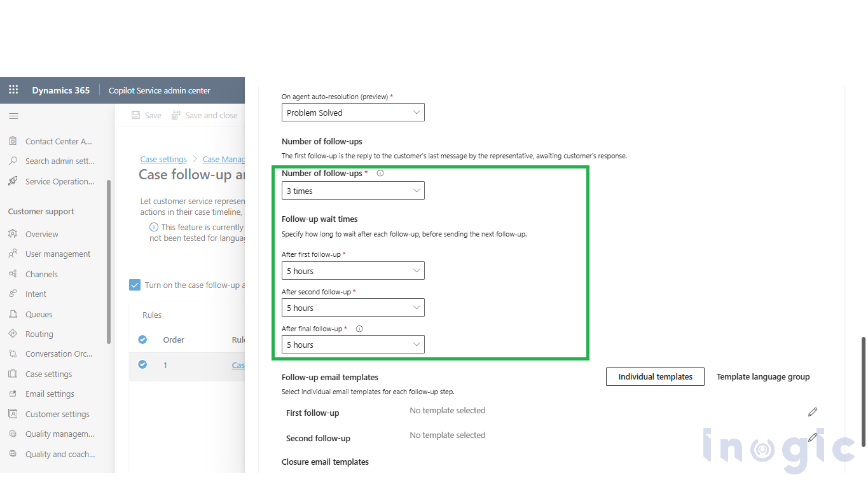Toggle select-all checkmark in Rules header
The height and width of the screenshot is (501, 868).
click(x=142, y=340)
